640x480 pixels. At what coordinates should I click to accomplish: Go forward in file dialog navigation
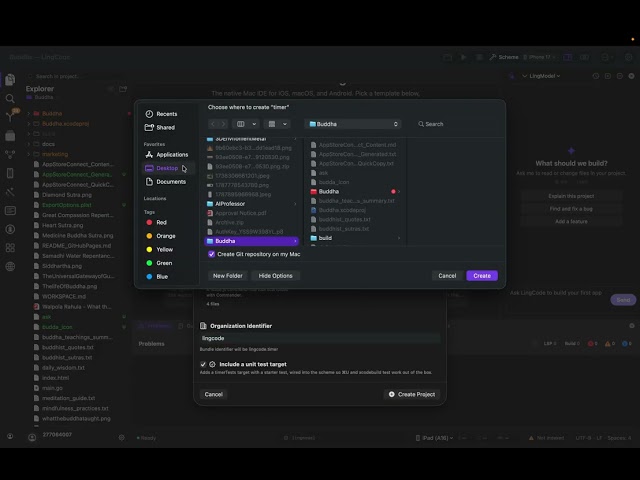223,124
